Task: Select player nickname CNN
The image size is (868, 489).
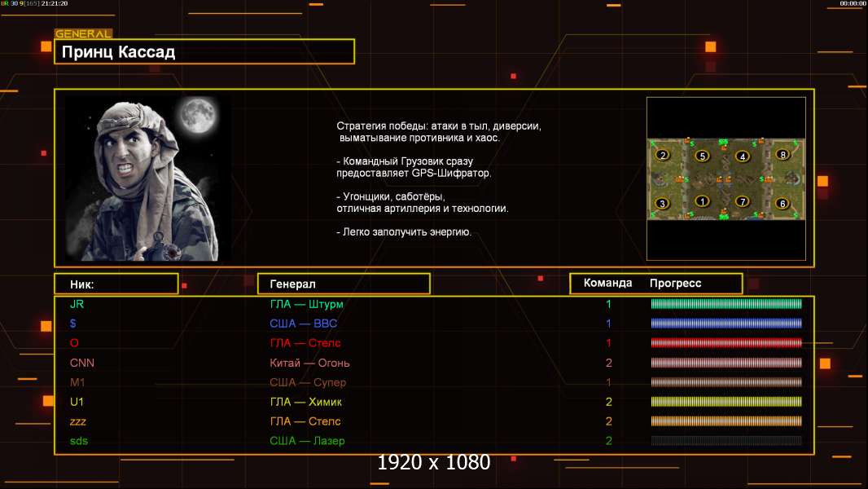Action: (x=82, y=363)
